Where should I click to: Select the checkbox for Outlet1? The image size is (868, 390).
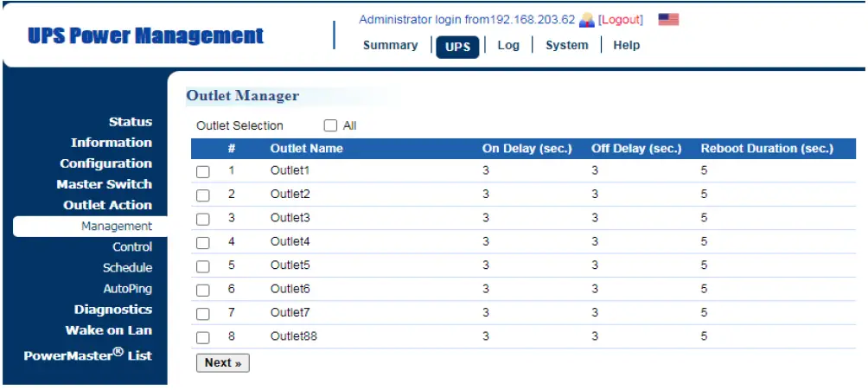coord(203,172)
